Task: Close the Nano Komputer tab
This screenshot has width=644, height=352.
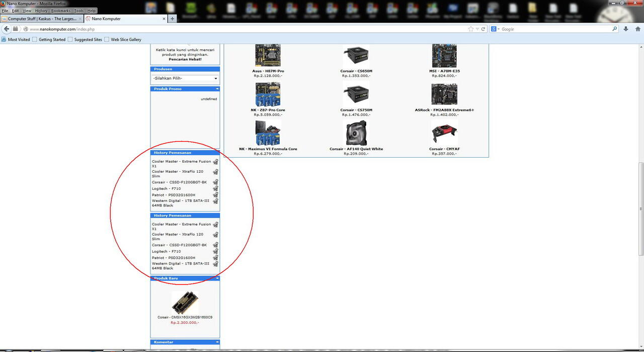Action: [164, 19]
